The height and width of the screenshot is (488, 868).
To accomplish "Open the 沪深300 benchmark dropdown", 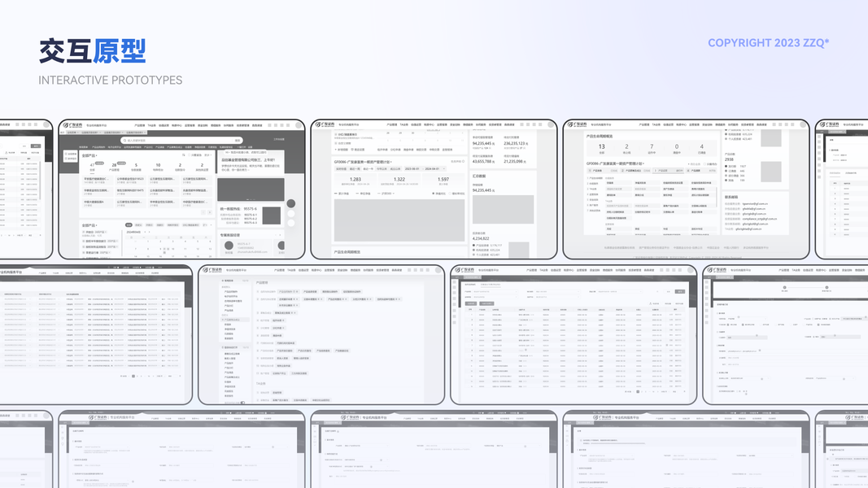I will 387,194.
